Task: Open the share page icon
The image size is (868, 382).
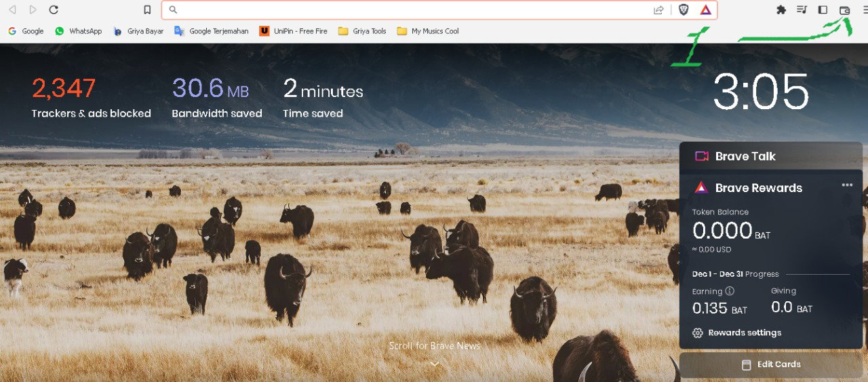Action: click(x=658, y=9)
